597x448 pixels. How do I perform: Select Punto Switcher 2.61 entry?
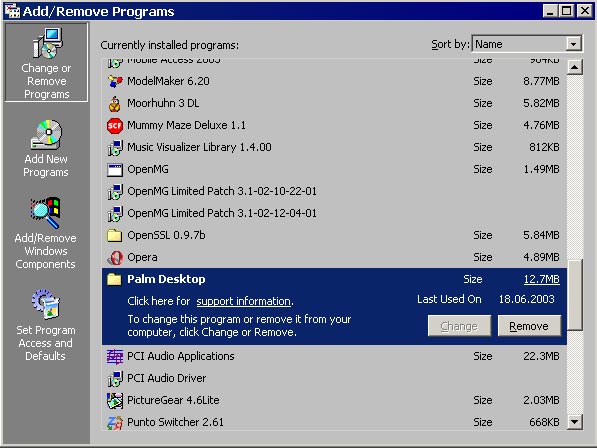tap(334, 422)
